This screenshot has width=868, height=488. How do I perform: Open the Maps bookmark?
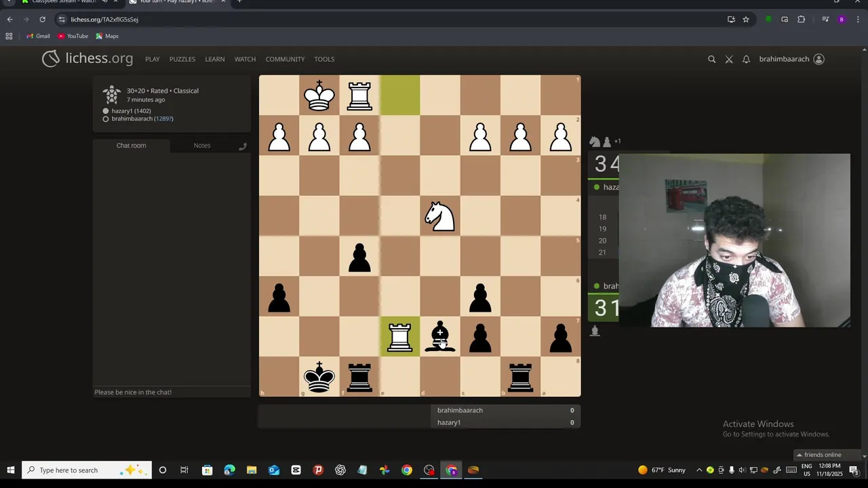(x=107, y=36)
